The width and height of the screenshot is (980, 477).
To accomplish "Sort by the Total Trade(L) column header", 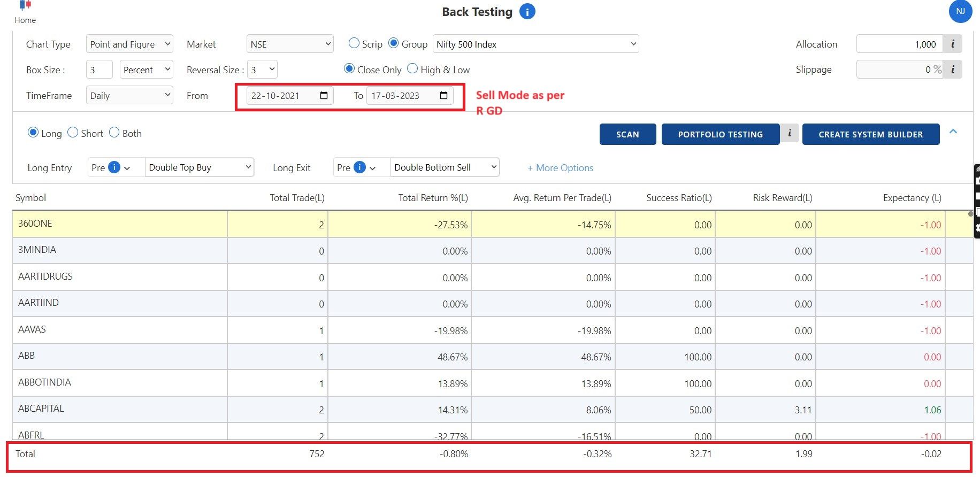I will click(x=297, y=198).
